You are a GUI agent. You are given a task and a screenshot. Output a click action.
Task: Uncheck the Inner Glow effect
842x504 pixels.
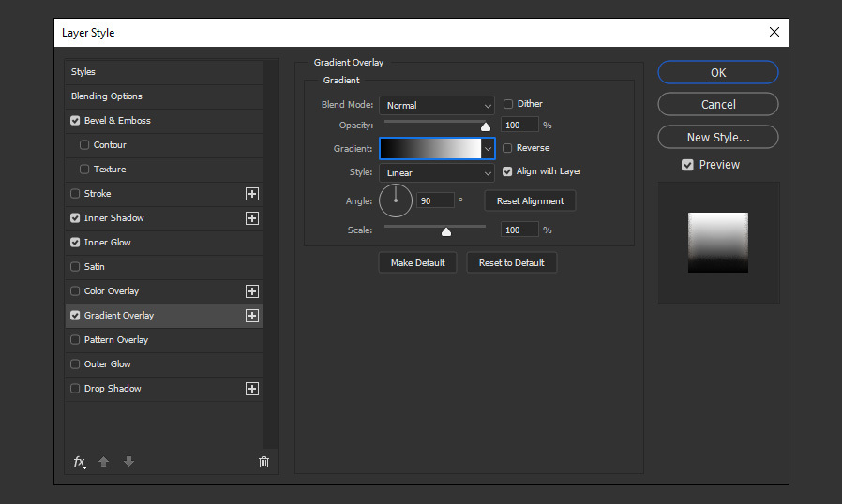[75, 243]
